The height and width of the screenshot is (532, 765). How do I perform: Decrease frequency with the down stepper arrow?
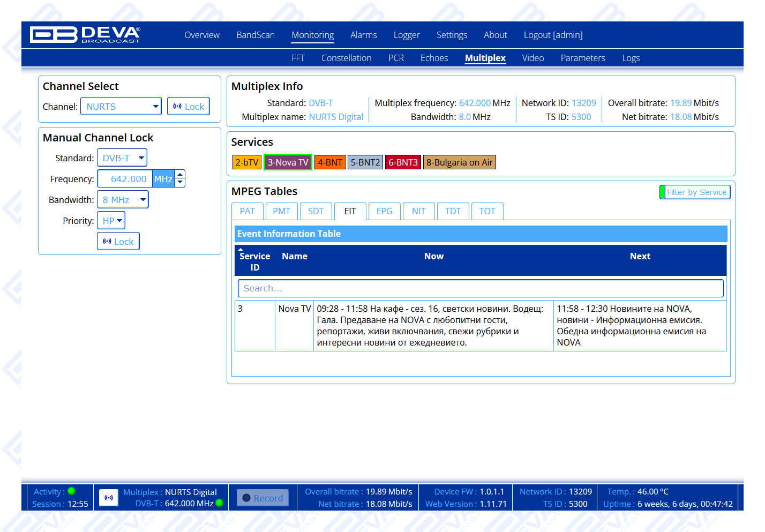[180, 183]
